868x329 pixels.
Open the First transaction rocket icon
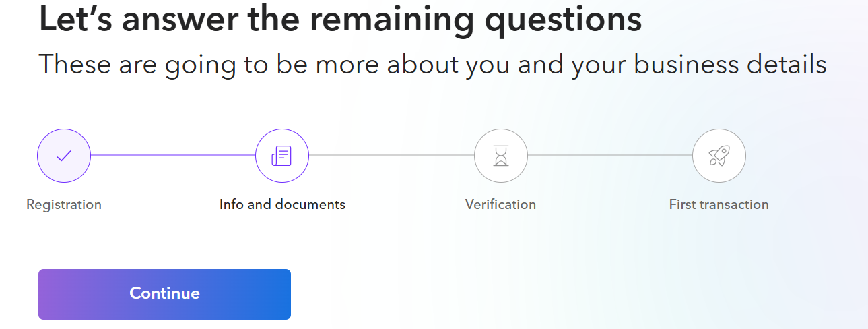pos(719,156)
